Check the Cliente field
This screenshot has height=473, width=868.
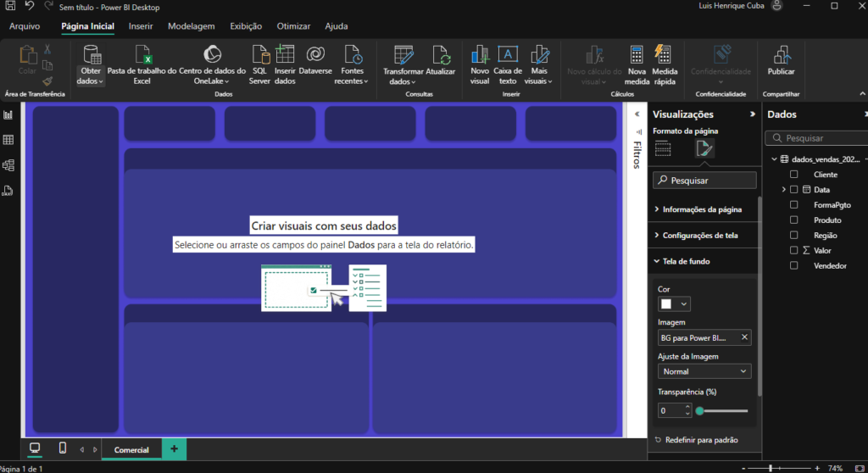[x=793, y=175]
